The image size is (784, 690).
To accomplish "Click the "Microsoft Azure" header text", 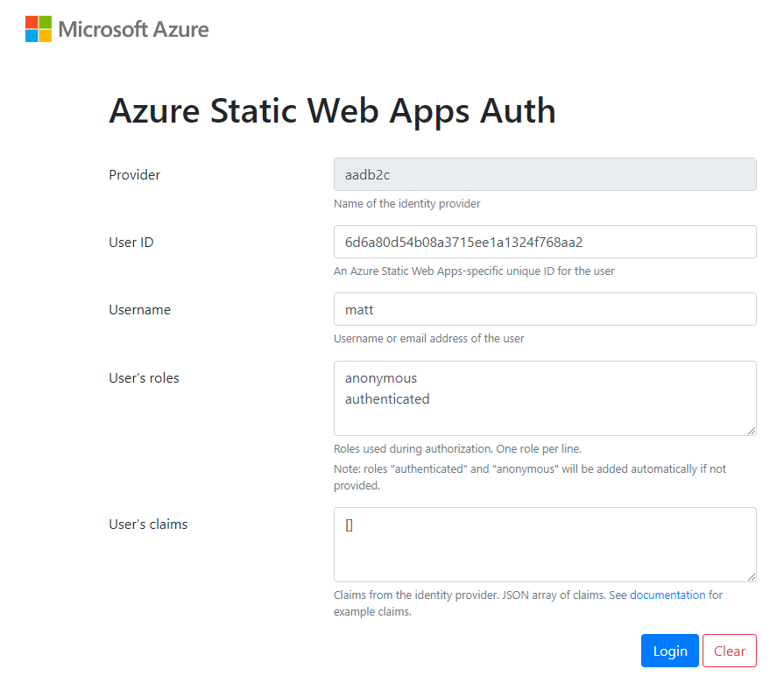I will click(133, 30).
